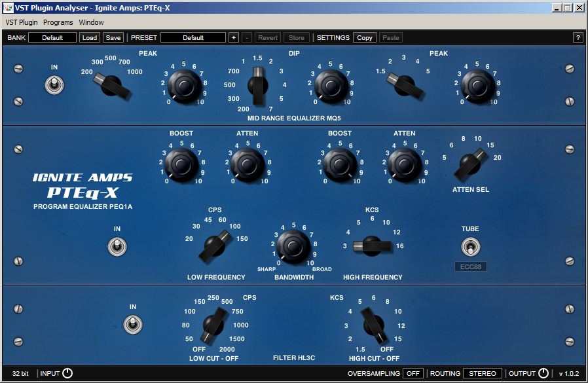Click the high frequency BOOST knob
This screenshot has width=588, height=383.
click(340, 165)
